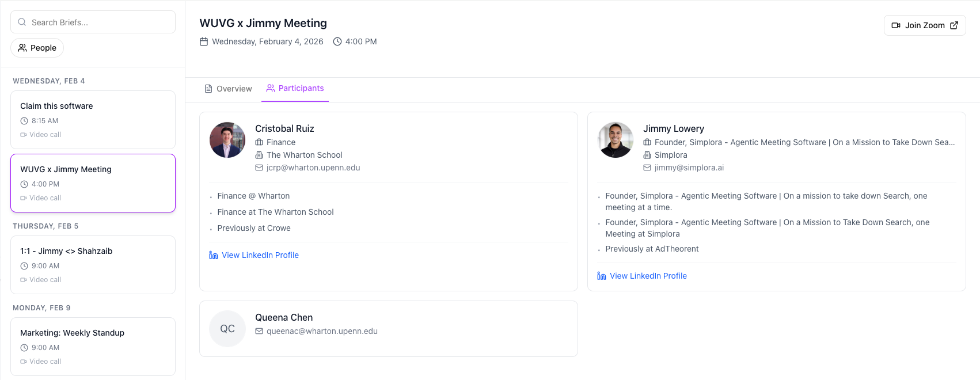Click the briefcase icon beside Jimmy Lowery's title

[647, 142]
